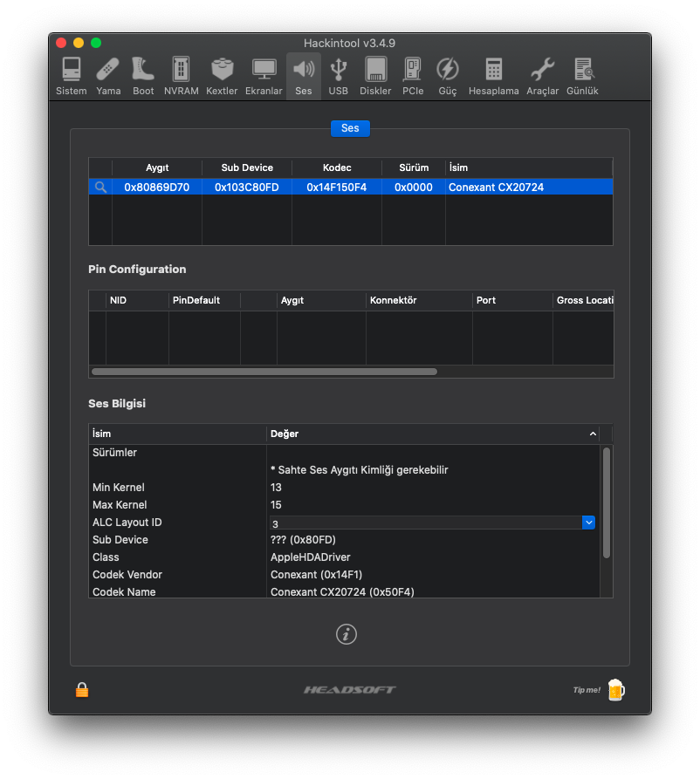Open the Kextler section

pyautogui.click(x=222, y=75)
